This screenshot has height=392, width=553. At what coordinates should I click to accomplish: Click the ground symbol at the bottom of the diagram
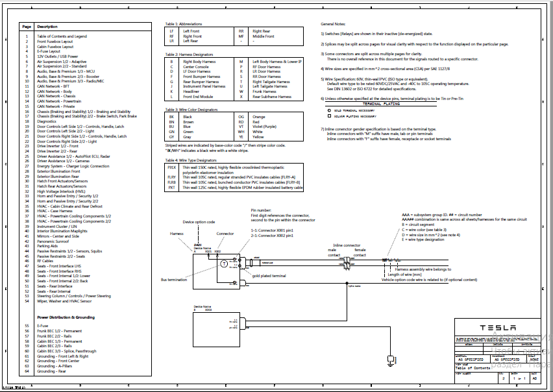pyautogui.click(x=391, y=361)
